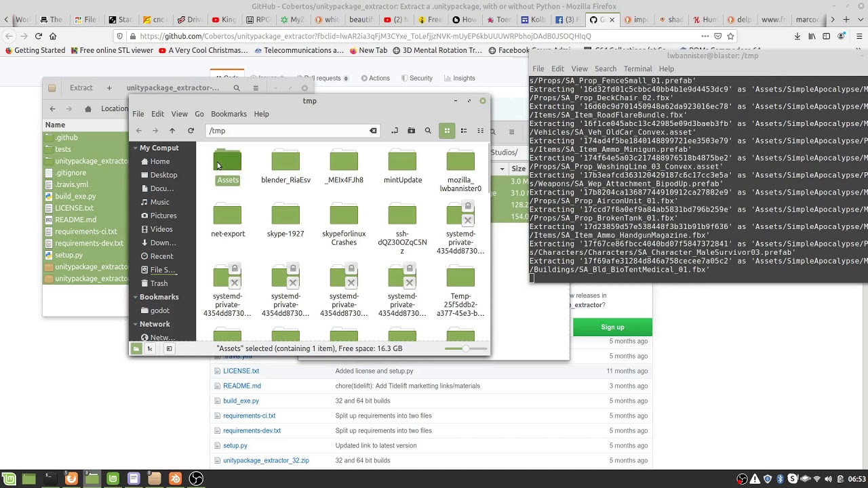The width and height of the screenshot is (868, 488).
Task: Open Linux Mint start menu
Action: [9, 479]
